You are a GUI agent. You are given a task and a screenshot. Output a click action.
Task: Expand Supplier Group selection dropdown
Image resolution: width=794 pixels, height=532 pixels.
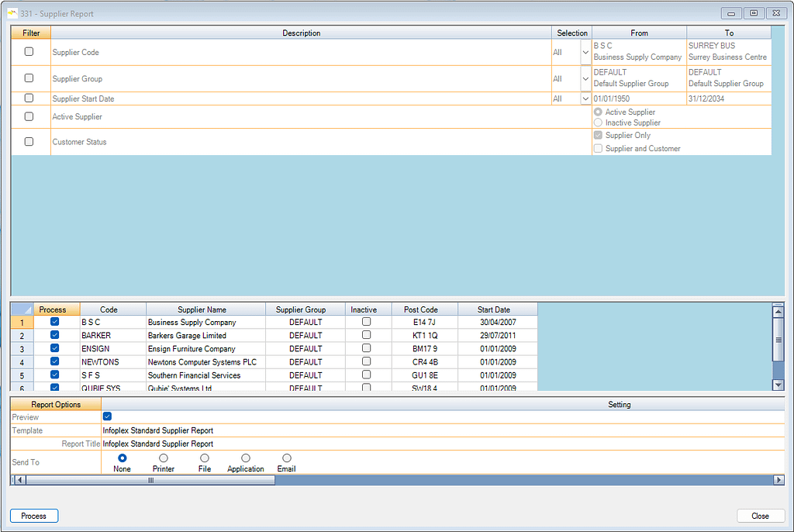tap(585, 78)
